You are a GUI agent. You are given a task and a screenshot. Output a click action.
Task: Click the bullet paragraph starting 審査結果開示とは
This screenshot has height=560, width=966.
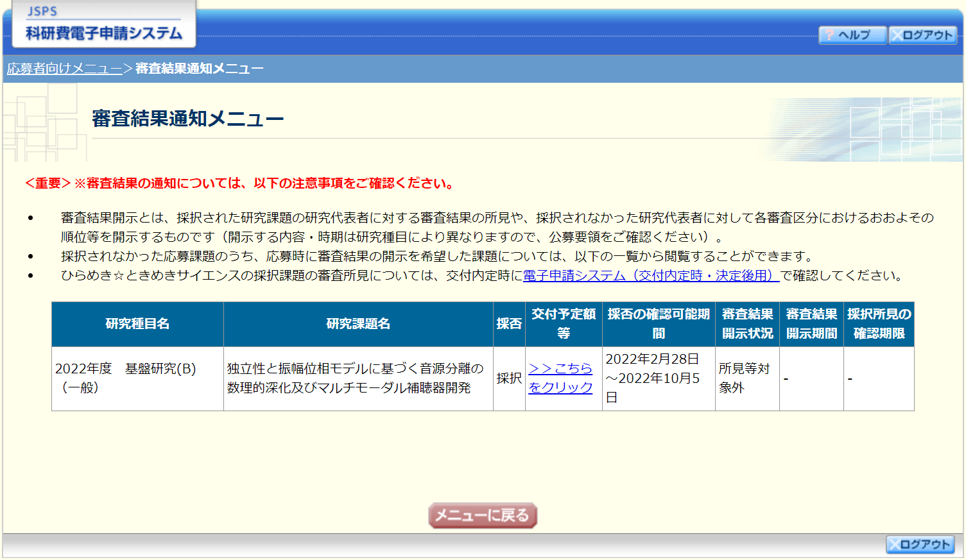coord(497,228)
